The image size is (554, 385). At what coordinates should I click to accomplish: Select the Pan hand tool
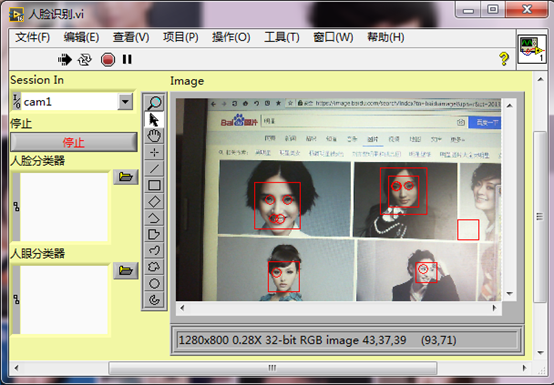click(x=154, y=136)
